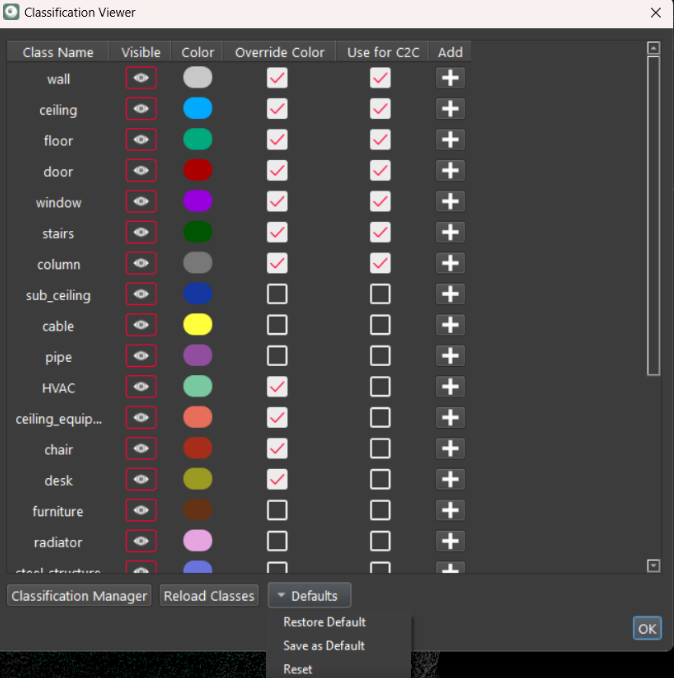
Task: Click the plus icon for wall class
Action: click(x=450, y=78)
